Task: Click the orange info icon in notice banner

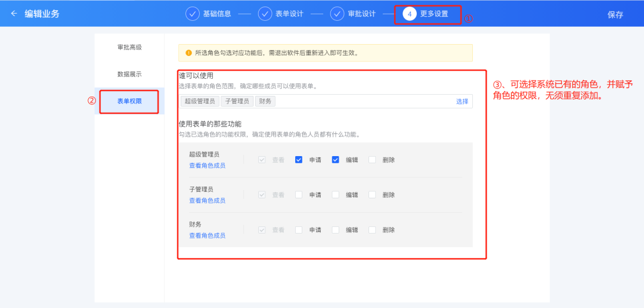Action: point(188,53)
